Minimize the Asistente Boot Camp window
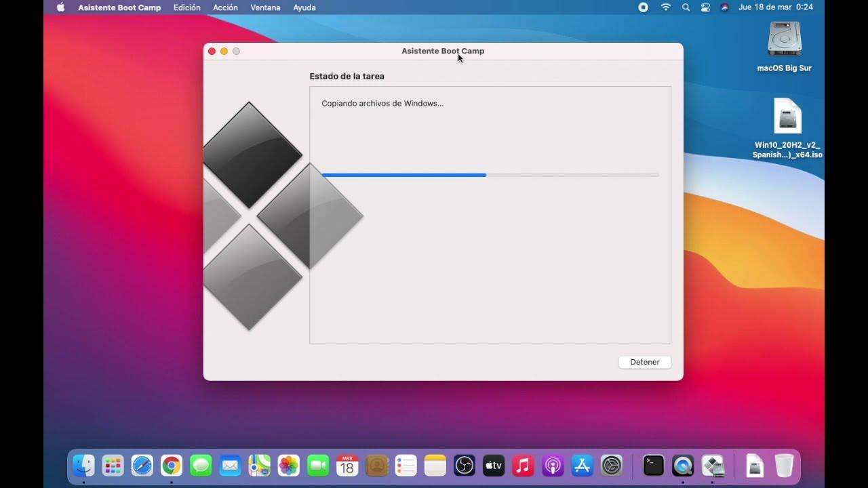The image size is (868, 488). point(224,51)
